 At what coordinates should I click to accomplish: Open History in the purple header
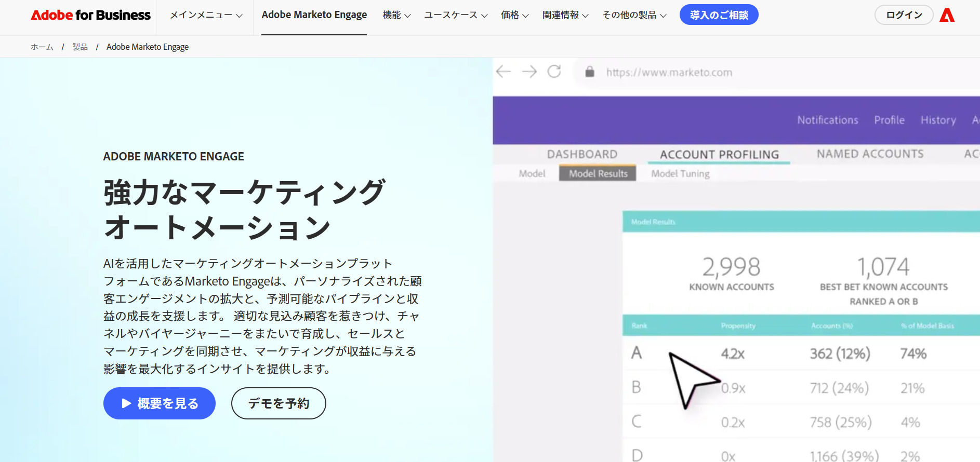pyautogui.click(x=938, y=120)
